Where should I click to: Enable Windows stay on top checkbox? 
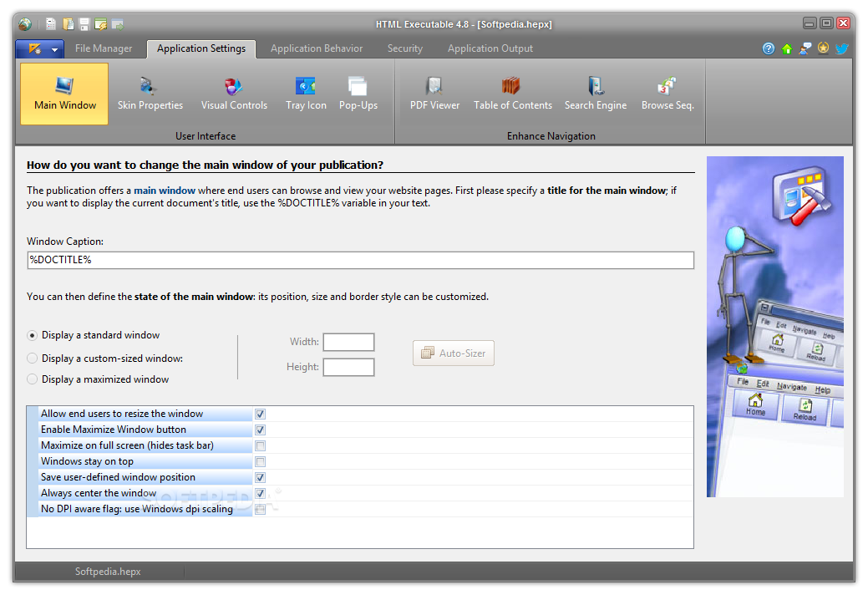tap(260, 461)
